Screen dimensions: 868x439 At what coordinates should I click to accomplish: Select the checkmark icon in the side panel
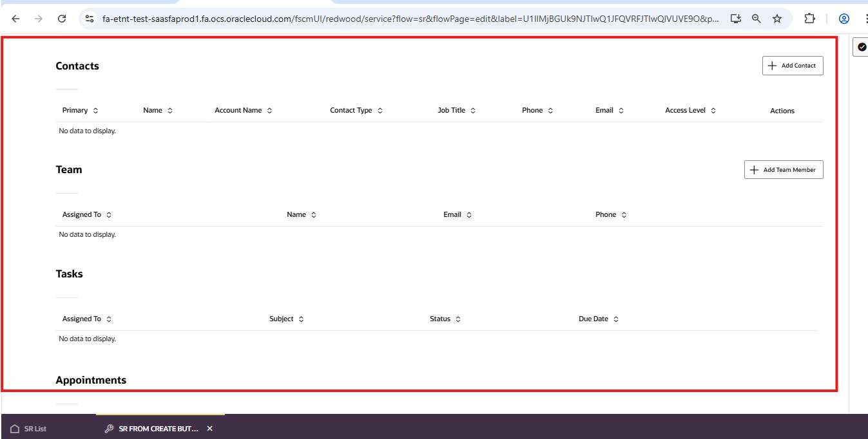tap(862, 46)
